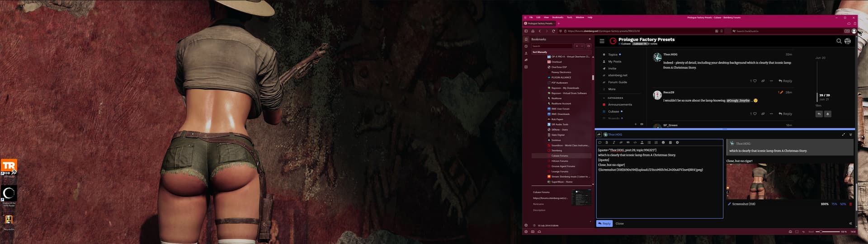Open the forum search magnifier icon
Viewport: 868px width, 244px height.
[839, 41]
